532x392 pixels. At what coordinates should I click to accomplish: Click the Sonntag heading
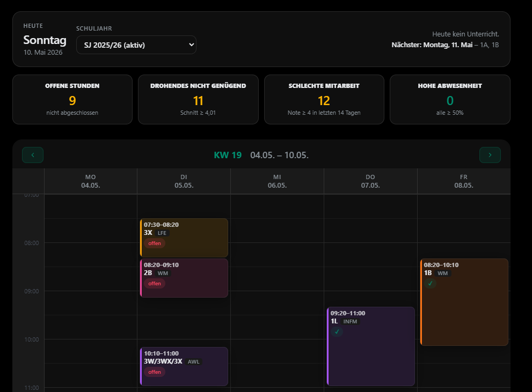click(45, 40)
